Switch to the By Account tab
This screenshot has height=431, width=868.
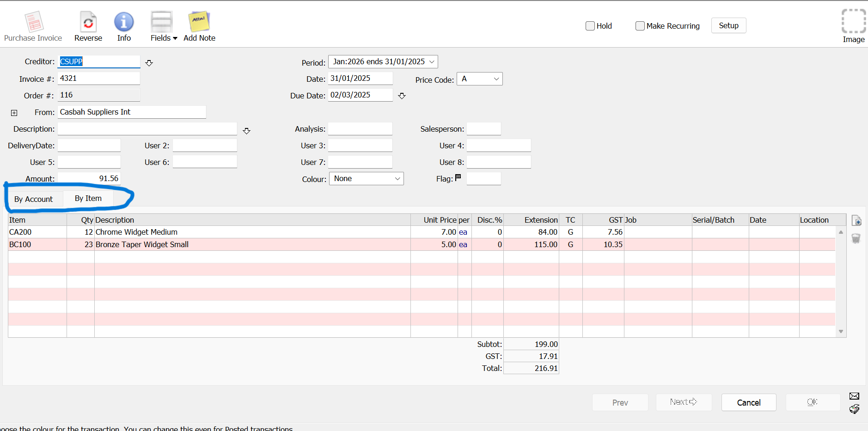point(34,199)
